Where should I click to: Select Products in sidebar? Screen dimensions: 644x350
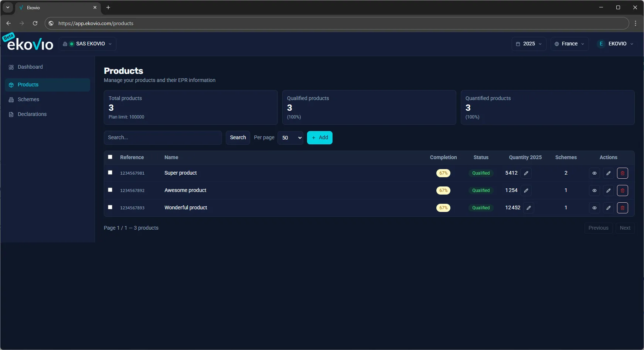pos(47,85)
